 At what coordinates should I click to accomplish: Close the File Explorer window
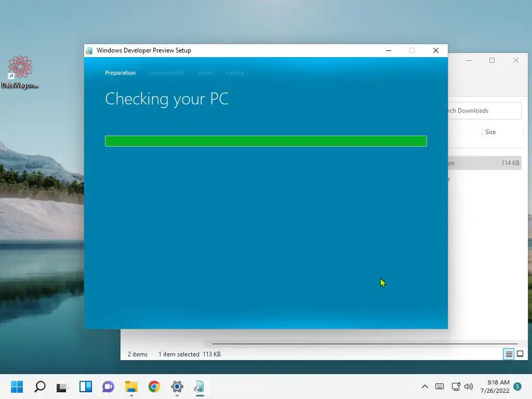[x=516, y=60]
